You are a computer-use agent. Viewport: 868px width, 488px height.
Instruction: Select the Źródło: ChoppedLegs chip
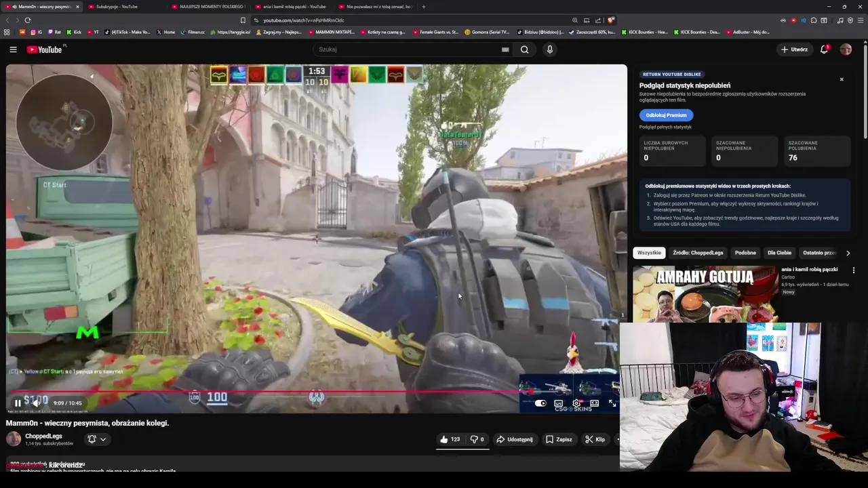[698, 253]
